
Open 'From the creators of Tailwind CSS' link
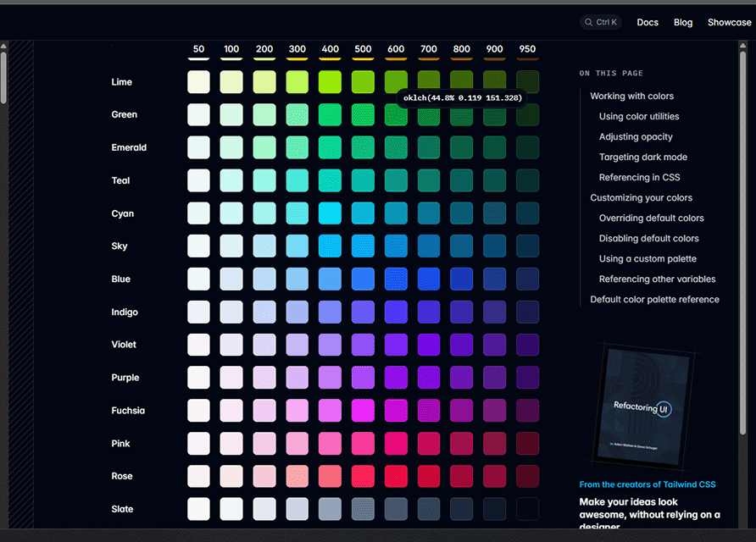point(647,484)
